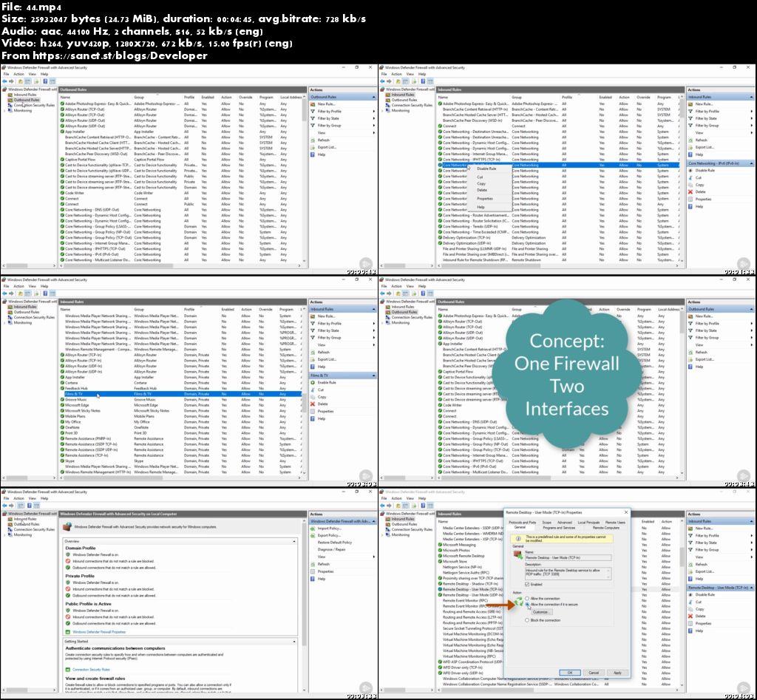This screenshot has height=700, width=757.
Task: Select 'Allow the connection' radio in Remote Desktop Properties
Action: 527,598
